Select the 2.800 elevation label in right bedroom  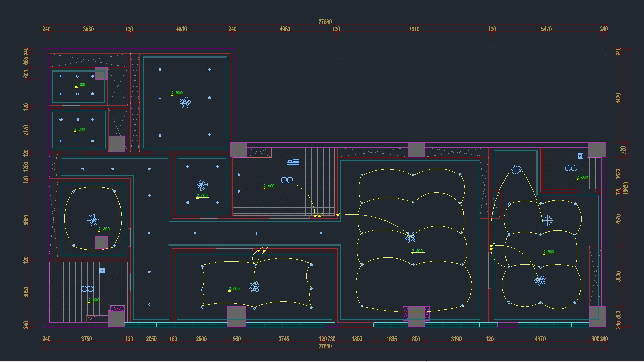tap(549, 252)
